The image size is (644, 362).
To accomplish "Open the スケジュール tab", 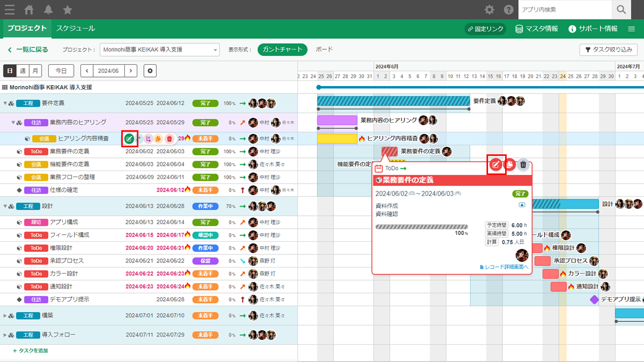I will [x=75, y=29].
